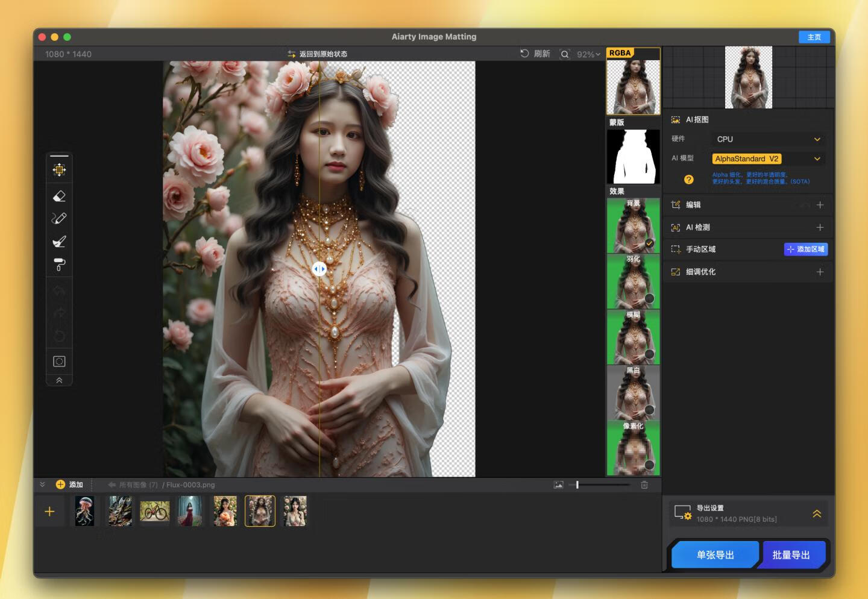
Task: Click the yellow question mark help icon
Action: (688, 180)
